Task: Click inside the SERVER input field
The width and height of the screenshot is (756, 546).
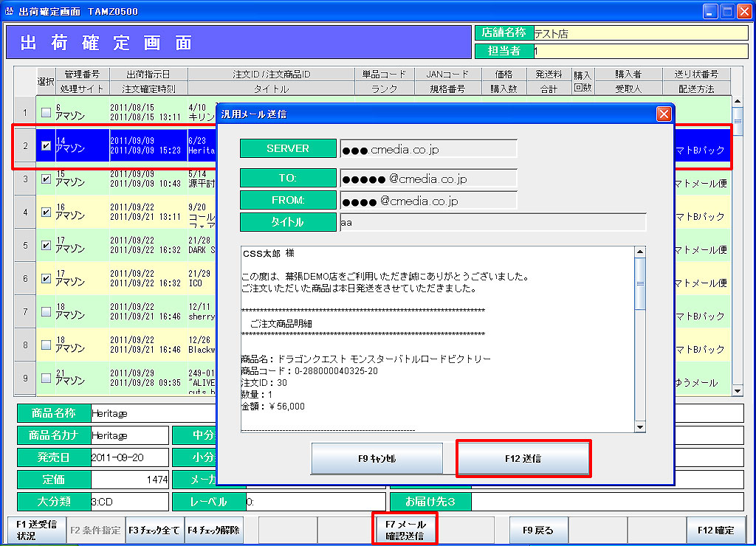Action: (x=428, y=149)
